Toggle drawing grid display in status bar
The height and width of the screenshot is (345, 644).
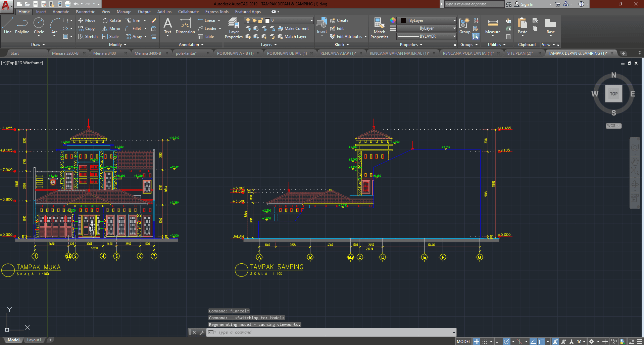[x=476, y=341]
